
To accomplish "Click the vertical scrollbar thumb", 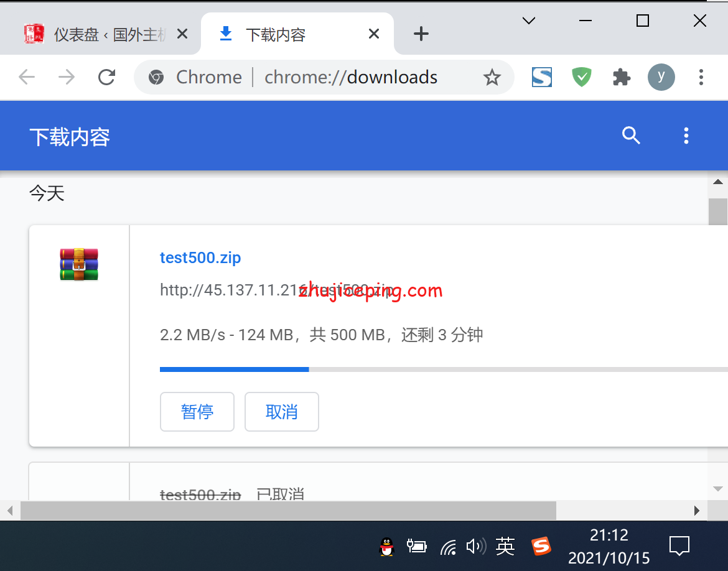I will 718,211.
